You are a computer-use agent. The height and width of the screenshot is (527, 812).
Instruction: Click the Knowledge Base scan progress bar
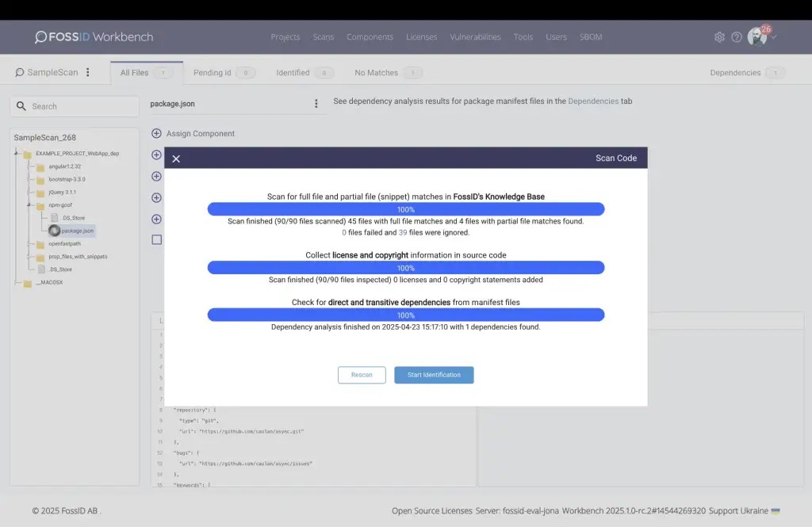point(406,209)
